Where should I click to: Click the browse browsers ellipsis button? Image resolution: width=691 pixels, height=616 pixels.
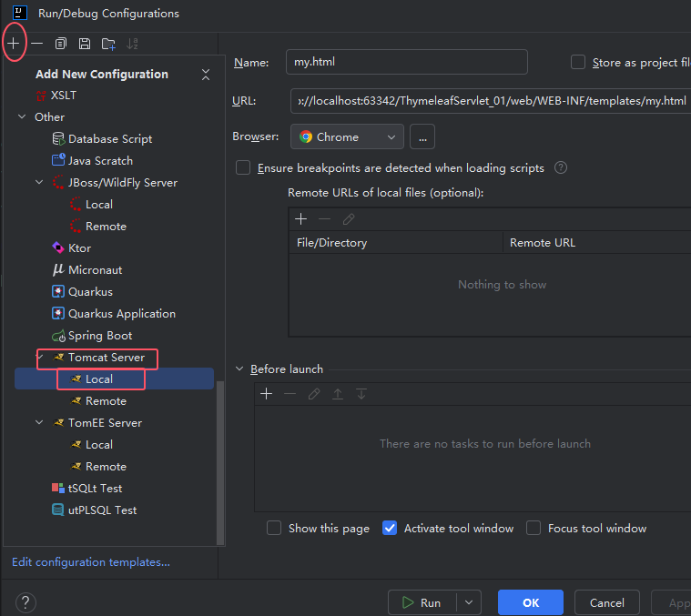coord(422,136)
